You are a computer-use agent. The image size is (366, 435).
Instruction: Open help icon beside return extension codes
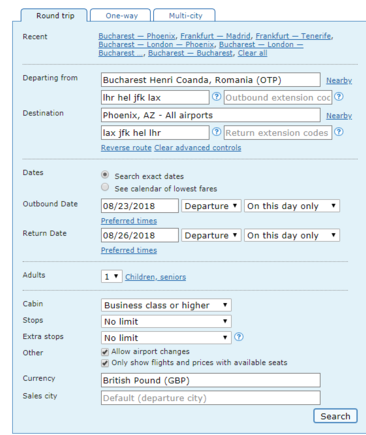[339, 132]
